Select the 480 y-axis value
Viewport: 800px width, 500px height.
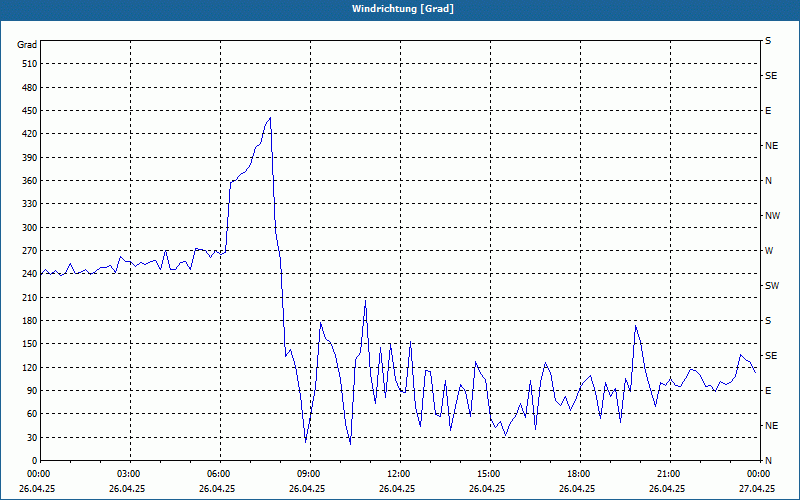[x=29, y=88]
